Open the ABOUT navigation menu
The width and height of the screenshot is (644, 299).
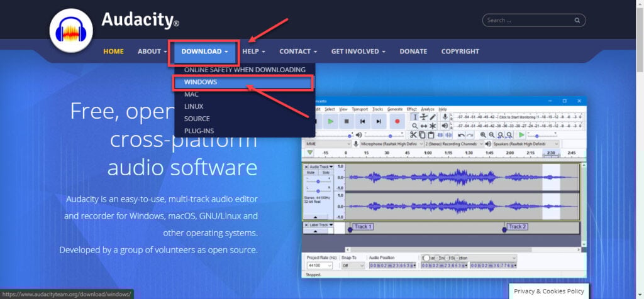[x=152, y=52]
